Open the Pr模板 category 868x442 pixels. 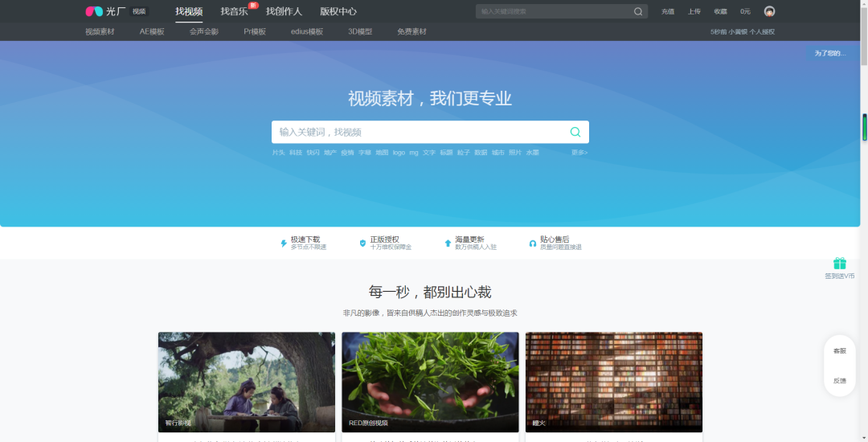[x=255, y=31]
